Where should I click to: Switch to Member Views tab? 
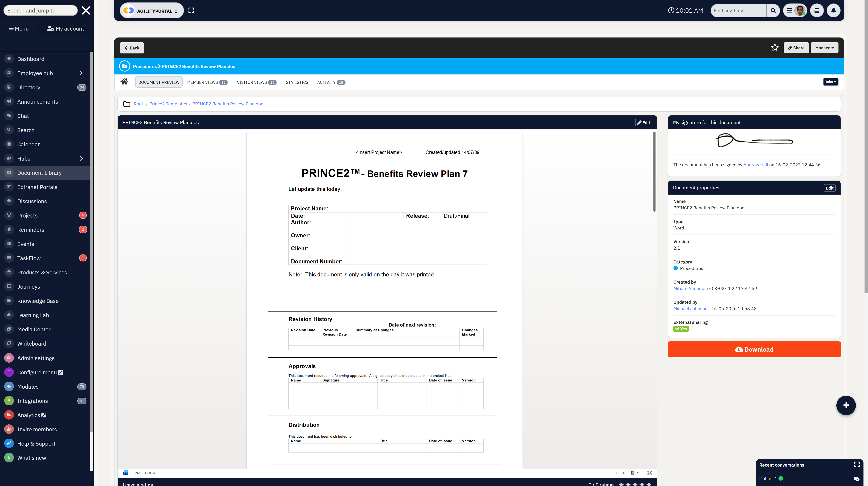[x=207, y=82]
